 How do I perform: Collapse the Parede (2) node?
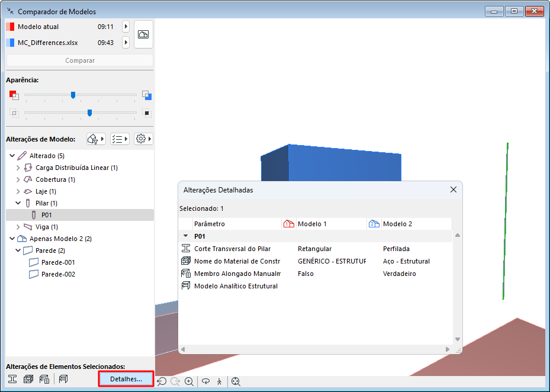(18, 250)
